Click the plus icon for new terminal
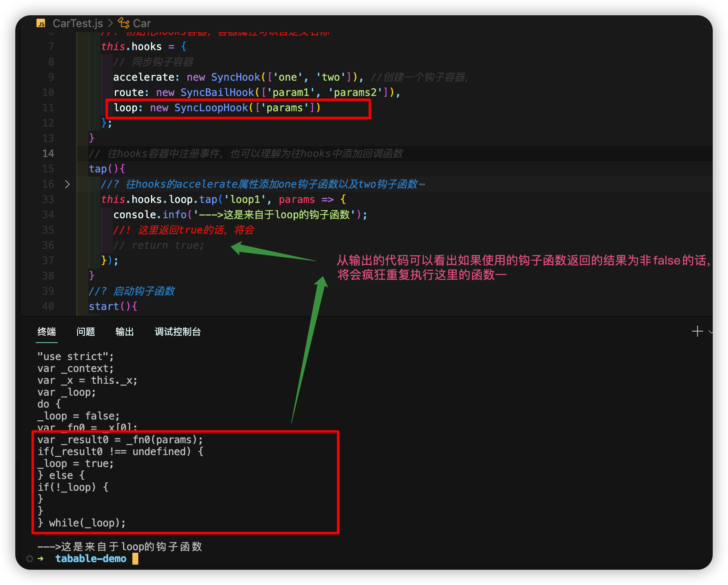 click(x=697, y=331)
